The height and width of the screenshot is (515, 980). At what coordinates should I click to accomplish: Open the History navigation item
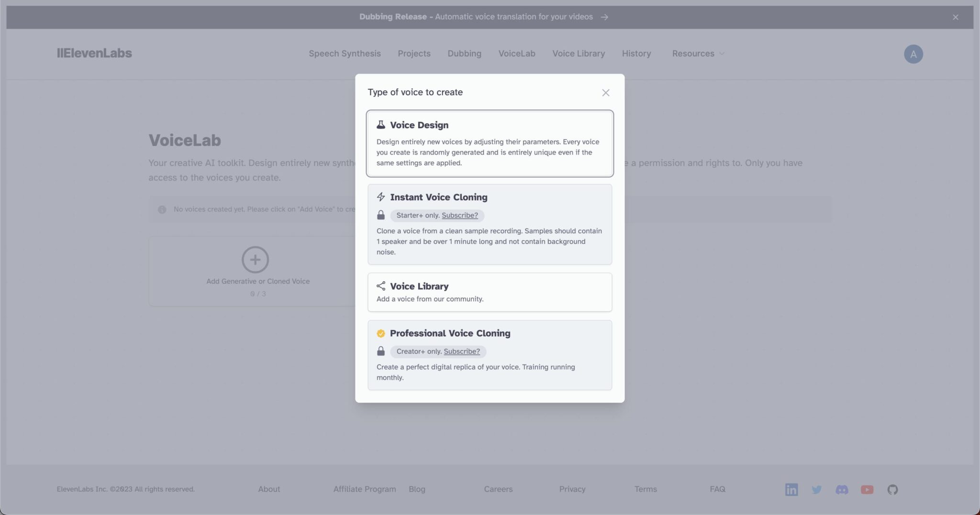(x=636, y=54)
